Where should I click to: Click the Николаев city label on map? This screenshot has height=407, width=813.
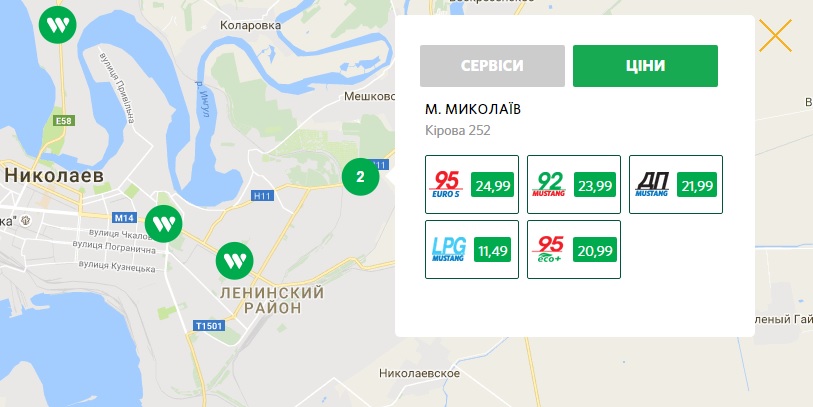[x=53, y=175]
